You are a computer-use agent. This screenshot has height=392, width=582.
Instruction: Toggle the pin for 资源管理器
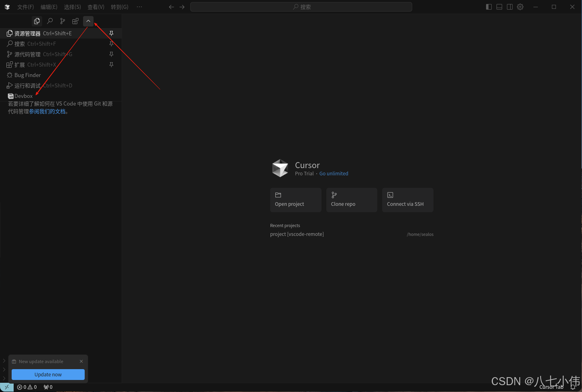coord(112,33)
